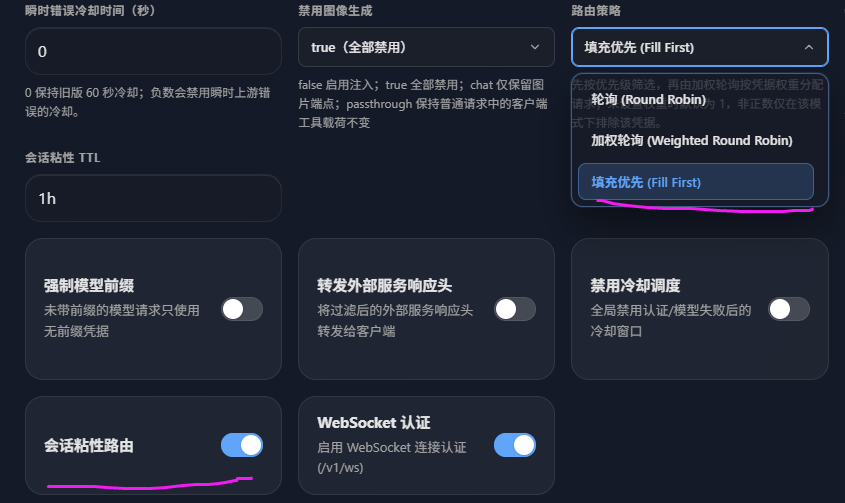Turn off the WebSocket 认证 toggle
The height and width of the screenshot is (503, 845).
coord(515,445)
